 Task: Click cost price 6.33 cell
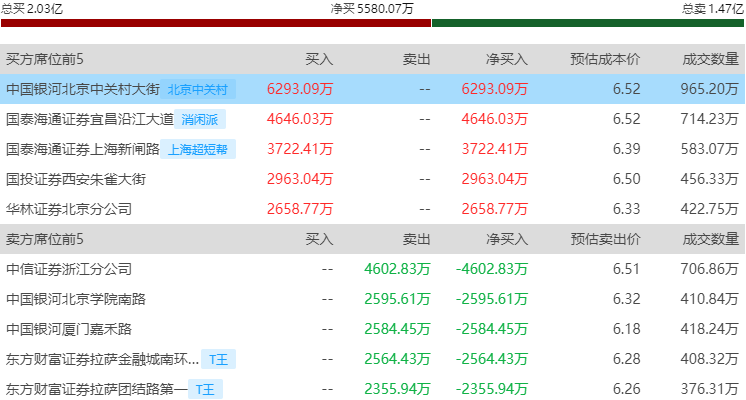(627, 209)
